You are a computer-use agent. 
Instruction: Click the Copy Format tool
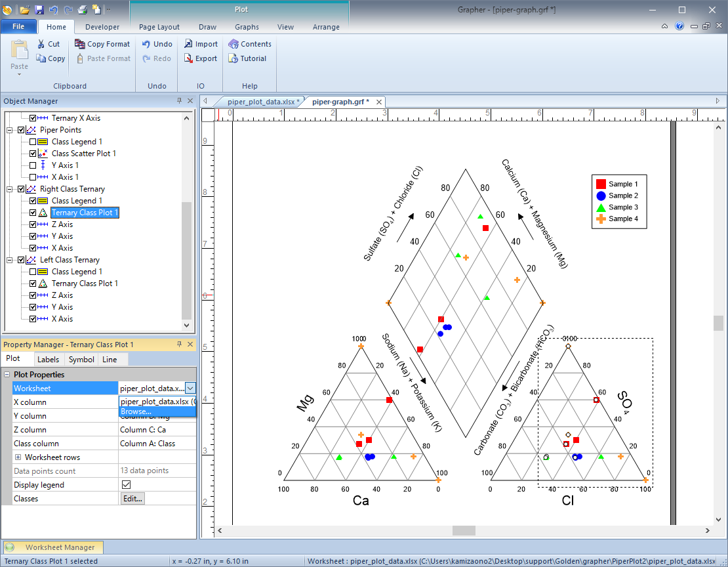click(x=102, y=44)
